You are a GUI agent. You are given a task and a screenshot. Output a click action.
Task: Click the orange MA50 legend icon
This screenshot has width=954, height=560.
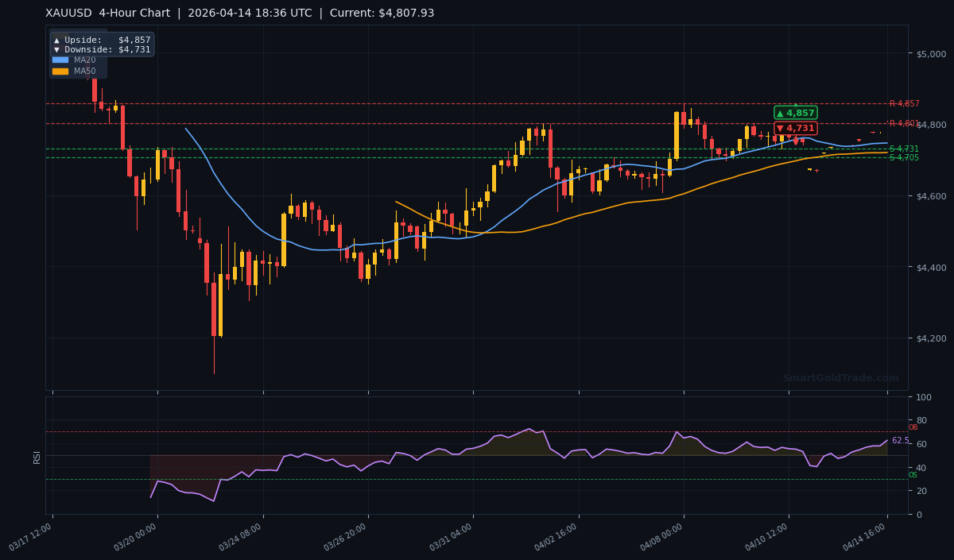click(60, 70)
